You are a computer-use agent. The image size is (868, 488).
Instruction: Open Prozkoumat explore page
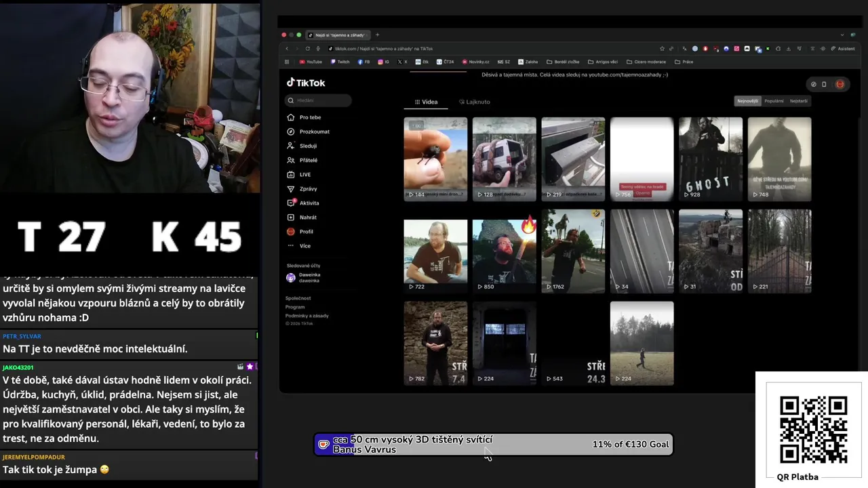[309, 131]
